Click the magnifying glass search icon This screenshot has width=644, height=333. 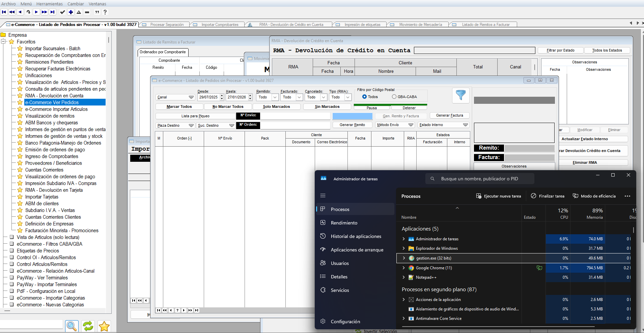(72, 326)
